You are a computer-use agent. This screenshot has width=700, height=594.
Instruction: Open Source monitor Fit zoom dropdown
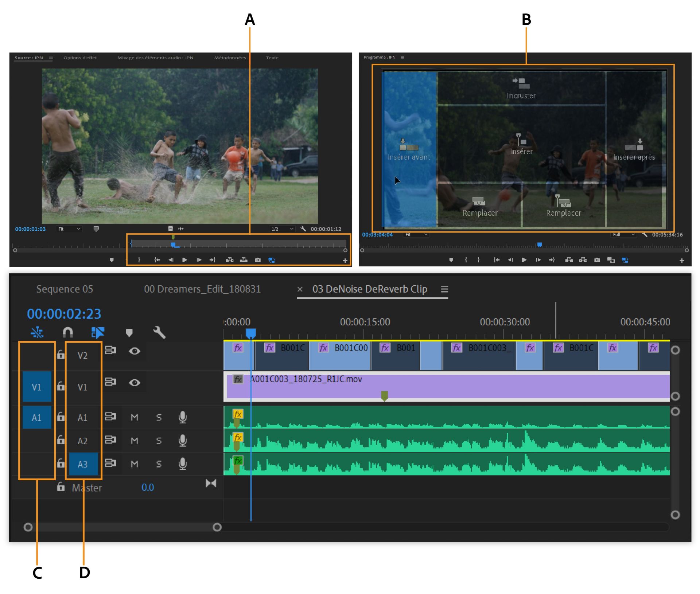69,229
